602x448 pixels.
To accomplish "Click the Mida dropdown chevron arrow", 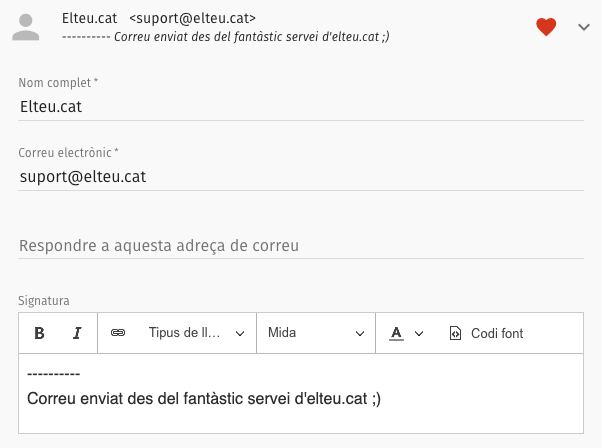I will (x=360, y=334).
